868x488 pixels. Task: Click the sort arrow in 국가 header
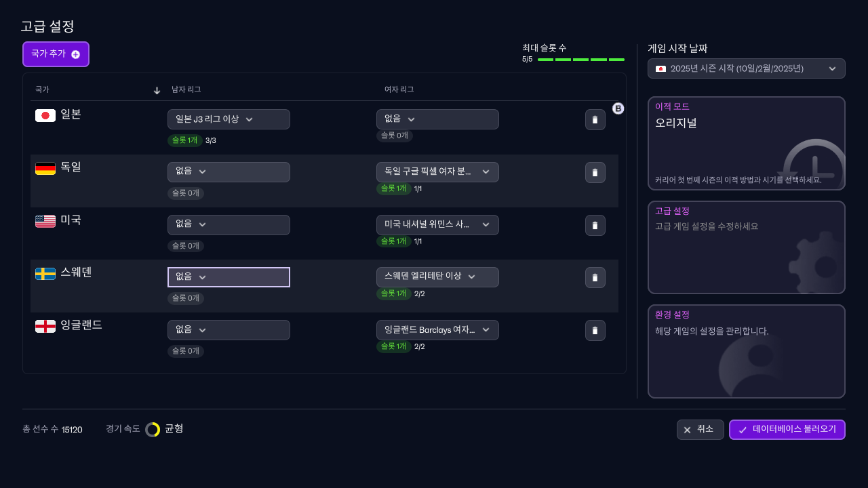(x=157, y=90)
